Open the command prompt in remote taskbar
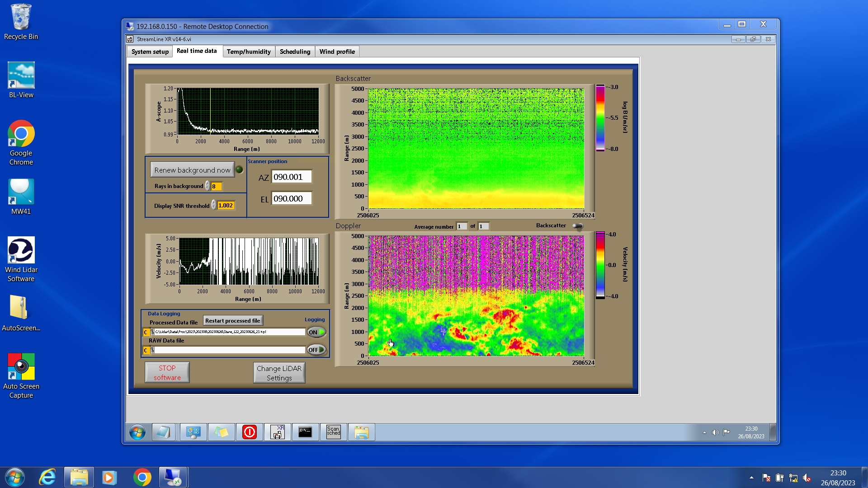Image resolution: width=868 pixels, height=488 pixels. tap(305, 432)
